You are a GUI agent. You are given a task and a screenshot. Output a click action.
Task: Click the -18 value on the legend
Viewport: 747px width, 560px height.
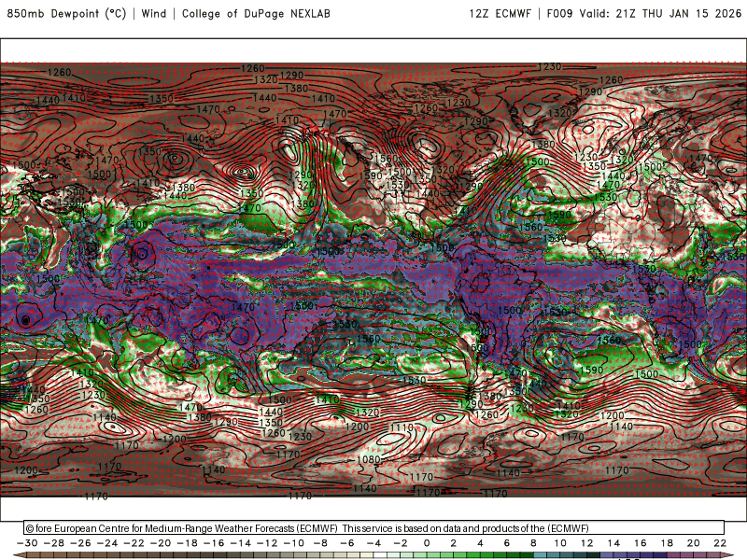188,543
